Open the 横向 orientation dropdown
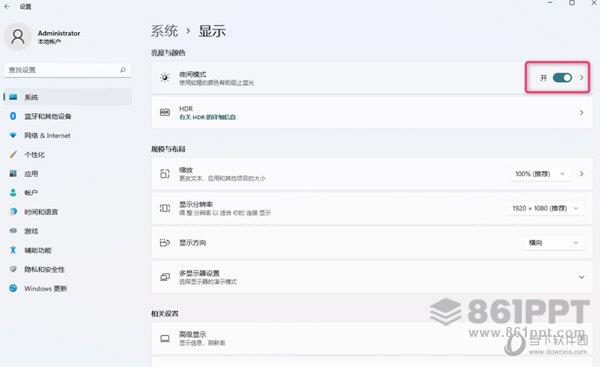 click(554, 243)
